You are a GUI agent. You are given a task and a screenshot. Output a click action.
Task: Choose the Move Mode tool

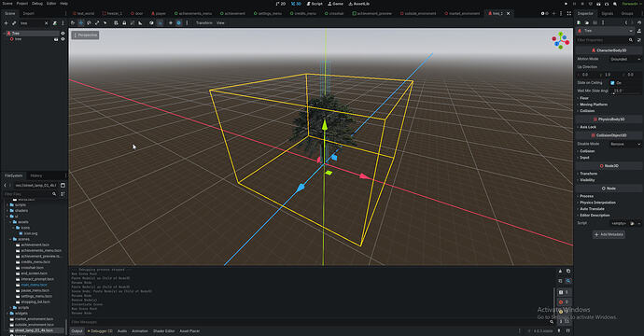(x=81, y=23)
